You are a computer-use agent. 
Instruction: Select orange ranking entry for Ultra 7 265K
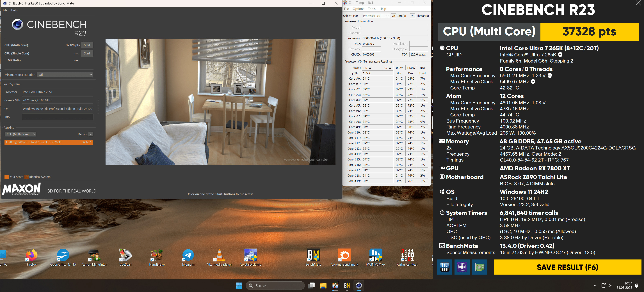pos(49,142)
